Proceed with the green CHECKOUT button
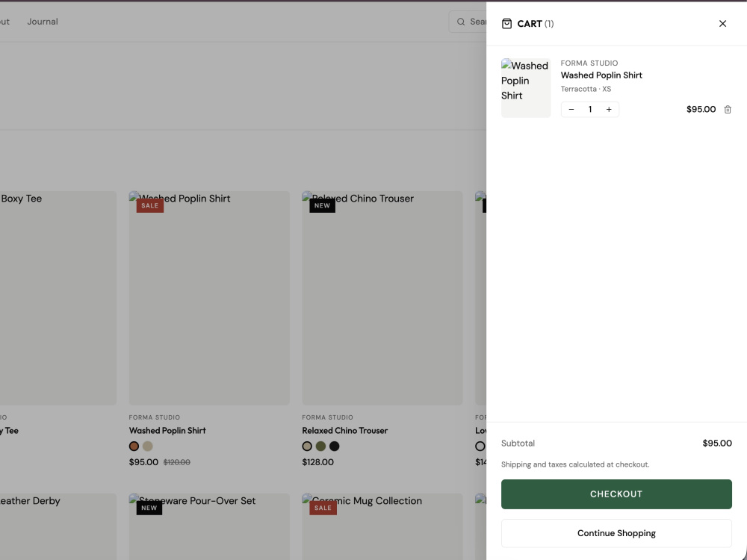The width and height of the screenshot is (747, 560). coord(616,494)
